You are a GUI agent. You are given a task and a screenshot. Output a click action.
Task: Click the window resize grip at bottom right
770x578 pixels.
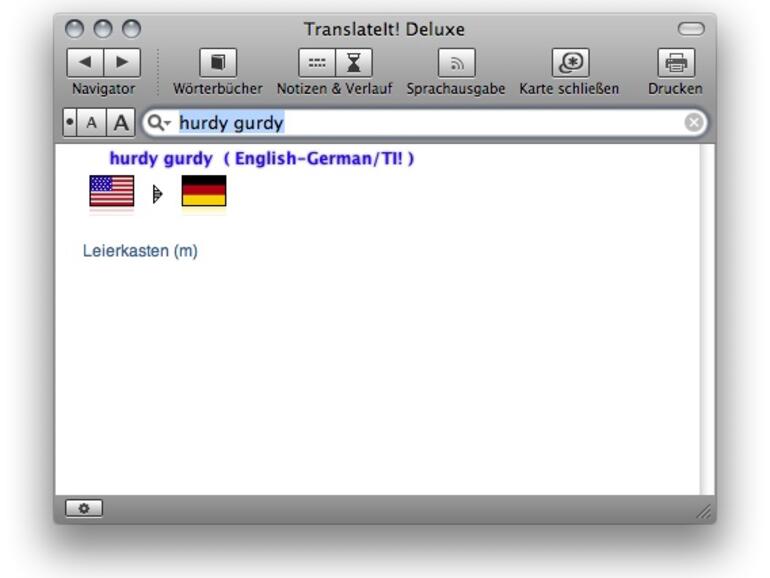pos(704,512)
